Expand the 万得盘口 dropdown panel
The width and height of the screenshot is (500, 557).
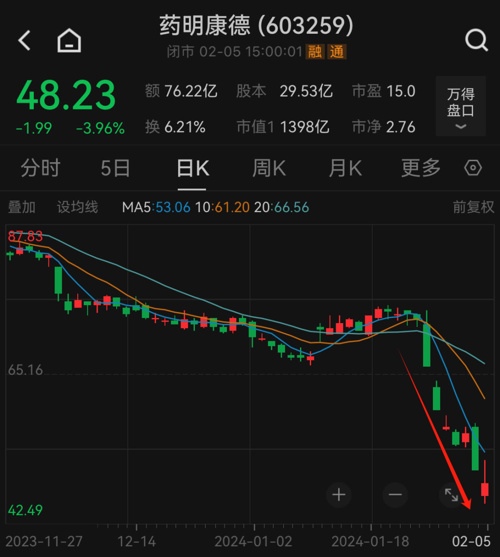tap(461, 106)
